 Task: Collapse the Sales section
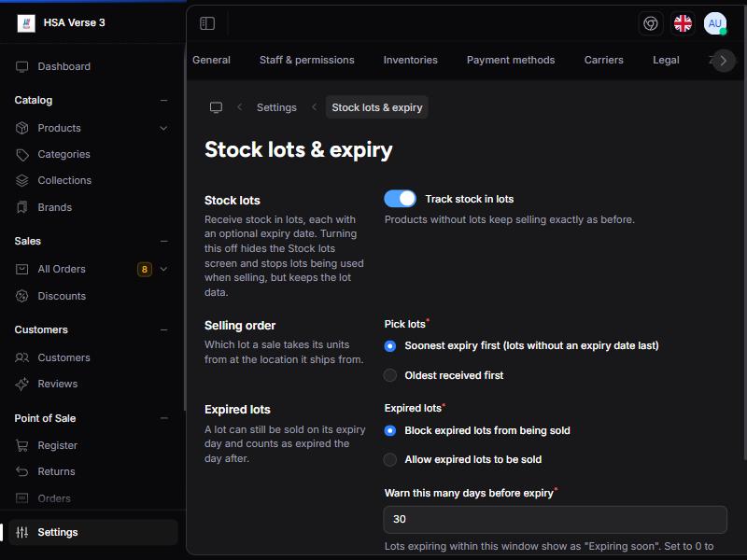[x=164, y=242]
